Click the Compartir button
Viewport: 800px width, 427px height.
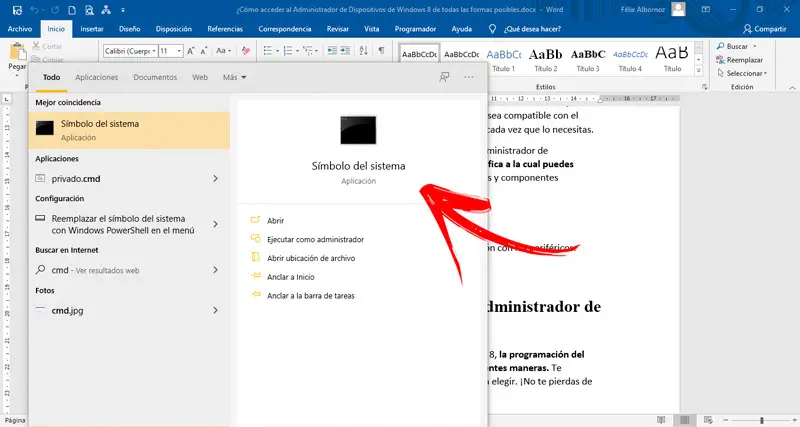click(764, 29)
